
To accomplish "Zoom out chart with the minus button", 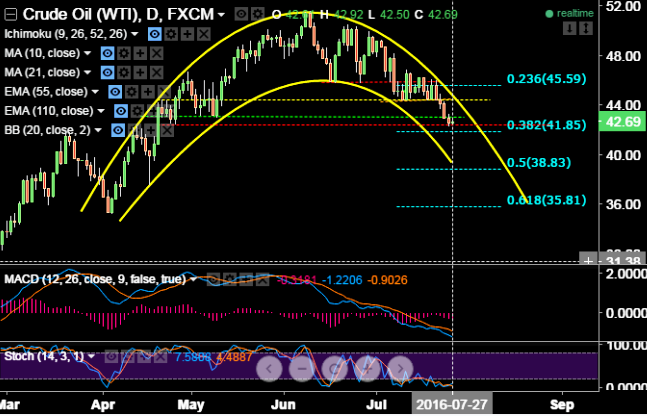I will [x=302, y=368].
